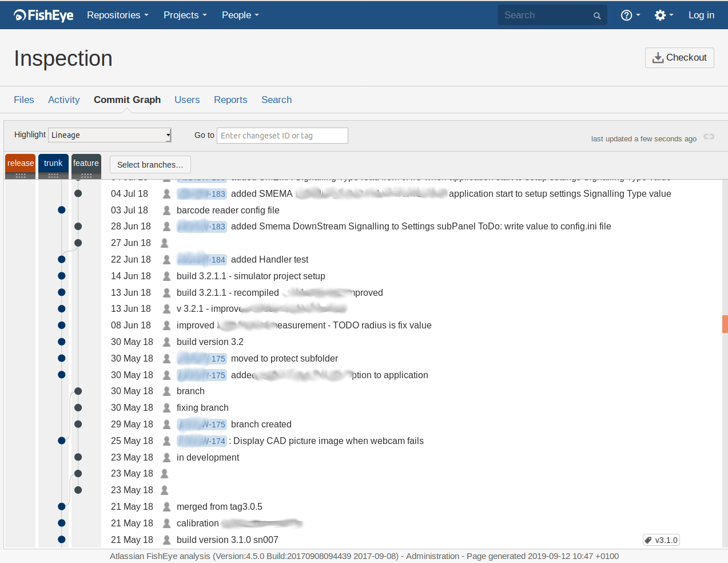Open the administration gear menu
This screenshot has height=563, width=728.
664,15
